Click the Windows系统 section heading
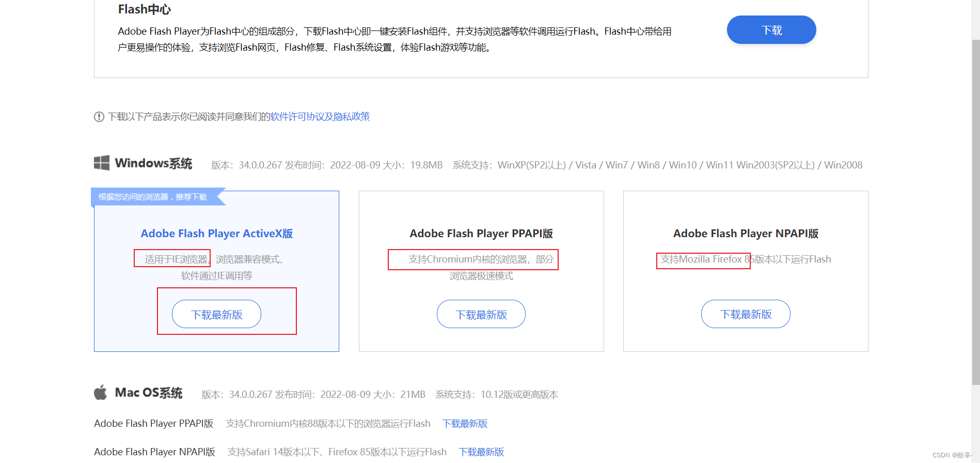 153,163
